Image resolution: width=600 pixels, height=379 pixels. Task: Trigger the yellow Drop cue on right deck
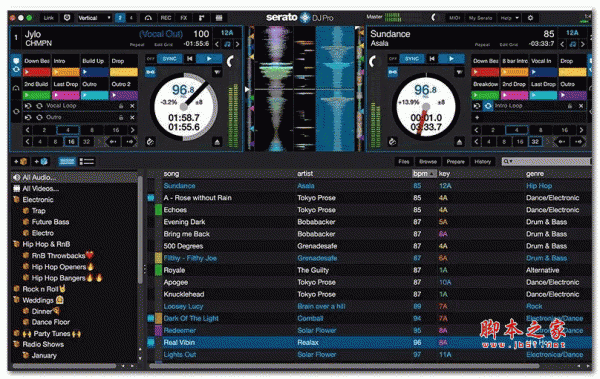coord(572,72)
